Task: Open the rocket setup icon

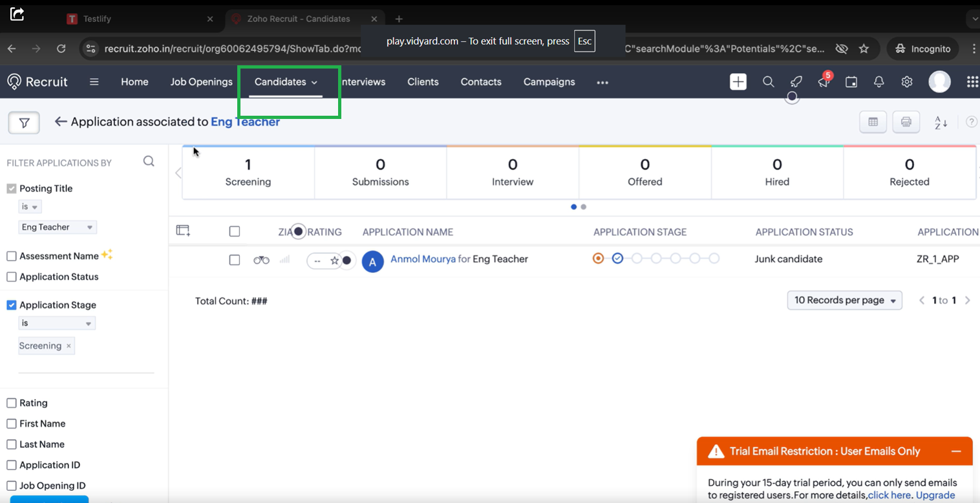Action: coord(796,81)
